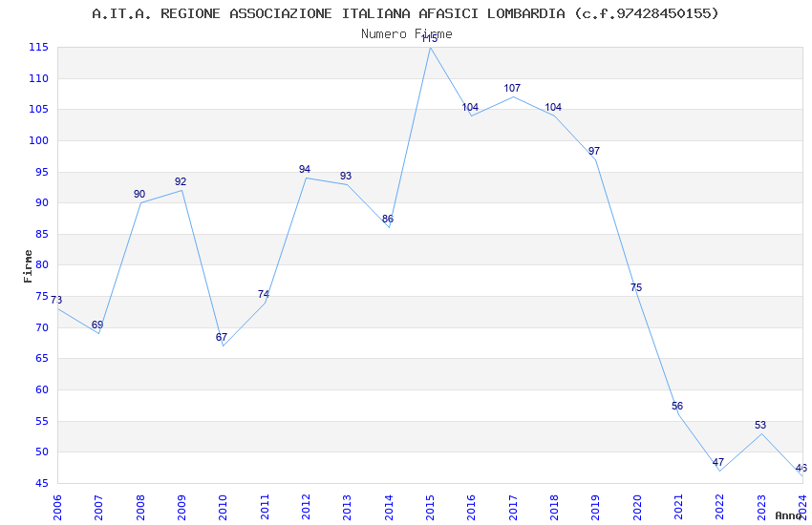Select the data label 93 for 2013
The width and height of the screenshot is (812, 525).
(346, 176)
